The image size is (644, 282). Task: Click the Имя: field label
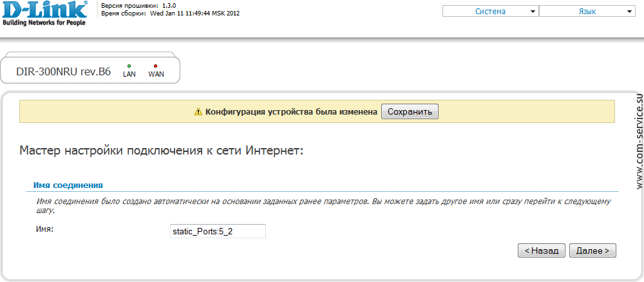[45, 229]
